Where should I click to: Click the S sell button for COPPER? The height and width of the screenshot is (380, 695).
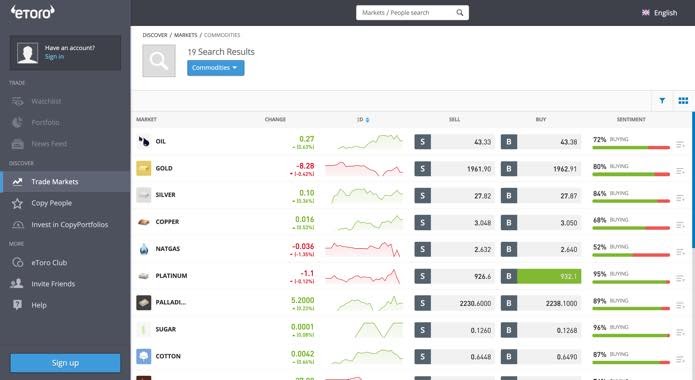point(422,223)
